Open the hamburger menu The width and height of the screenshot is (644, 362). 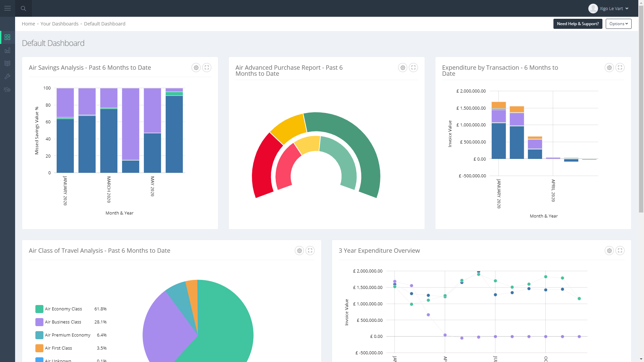point(7,8)
